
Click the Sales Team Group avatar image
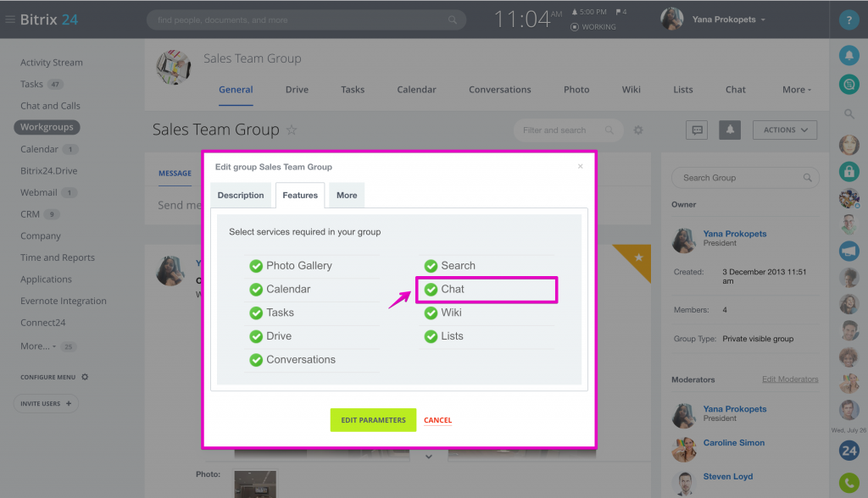[x=174, y=67]
